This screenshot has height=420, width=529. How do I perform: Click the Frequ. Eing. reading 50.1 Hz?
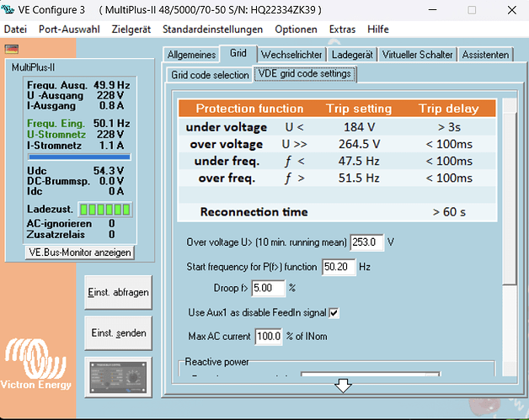click(x=111, y=124)
